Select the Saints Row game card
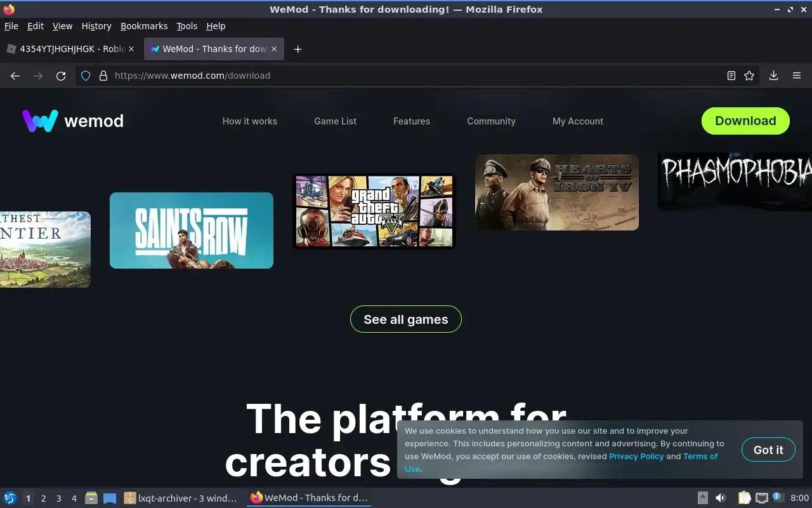812x508 pixels. click(192, 231)
